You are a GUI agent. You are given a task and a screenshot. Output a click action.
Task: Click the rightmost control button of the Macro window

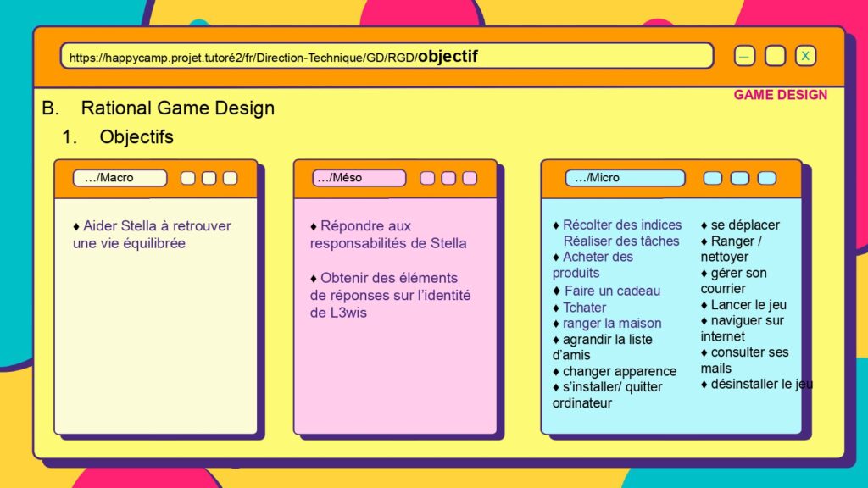click(231, 178)
